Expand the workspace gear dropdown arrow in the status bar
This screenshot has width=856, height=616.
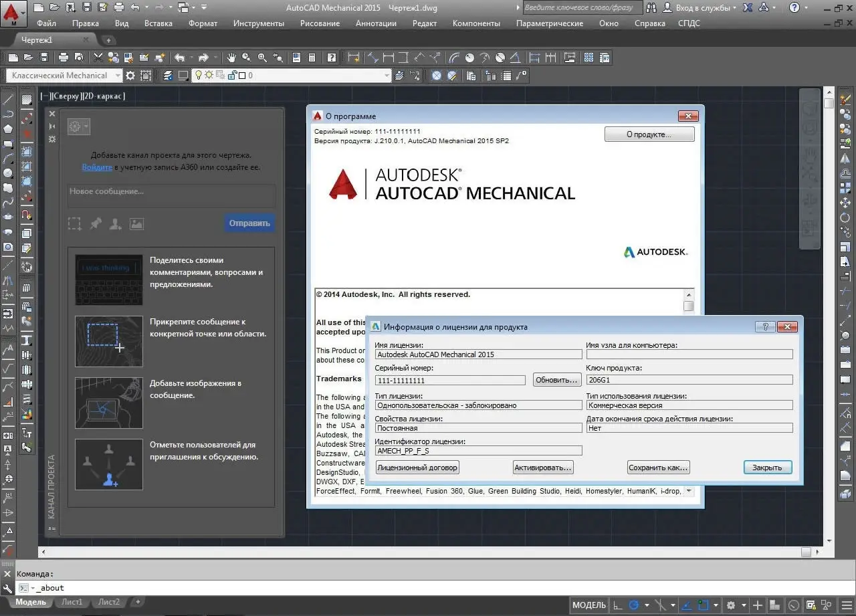point(744,605)
